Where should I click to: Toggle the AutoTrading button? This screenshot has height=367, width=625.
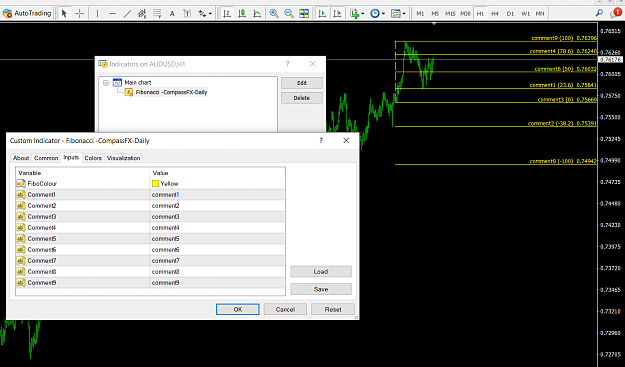tap(27, 14)
